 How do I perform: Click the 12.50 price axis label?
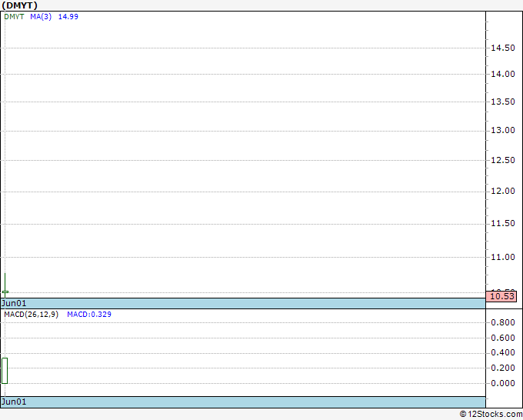pos(503,160)
